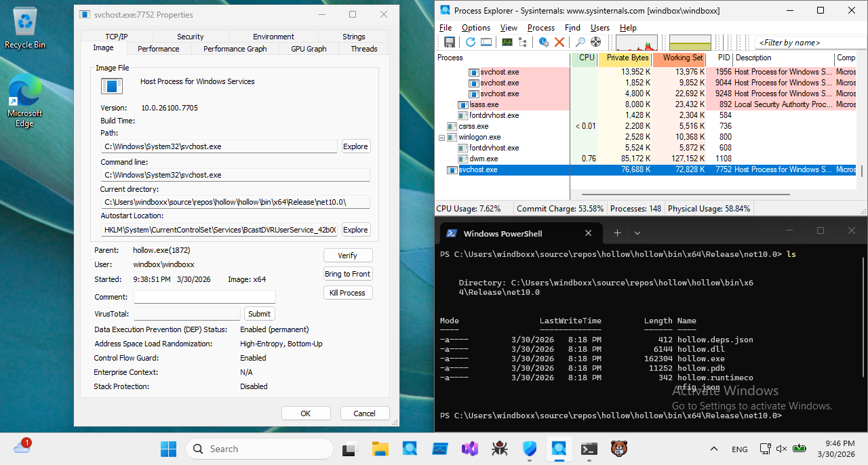Screen dimensions: 868x465
Task: Open the Options menu in Process Explorer
Action: point(476,28)
